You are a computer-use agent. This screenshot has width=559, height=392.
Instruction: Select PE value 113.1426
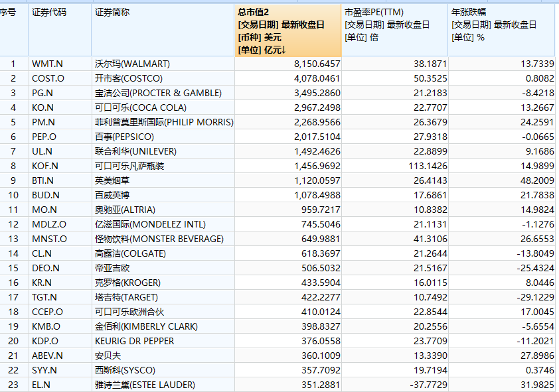(x=428, y=166)
